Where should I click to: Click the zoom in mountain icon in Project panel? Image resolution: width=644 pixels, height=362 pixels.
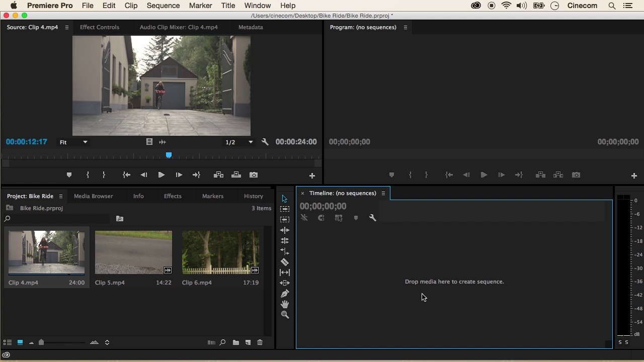pyautogui.click(x=94, y=342)
